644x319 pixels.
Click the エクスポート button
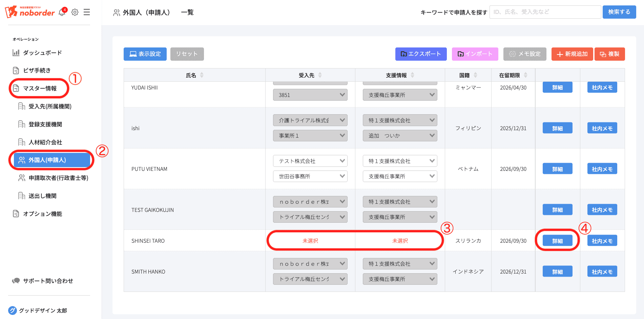tap(421, 54)
